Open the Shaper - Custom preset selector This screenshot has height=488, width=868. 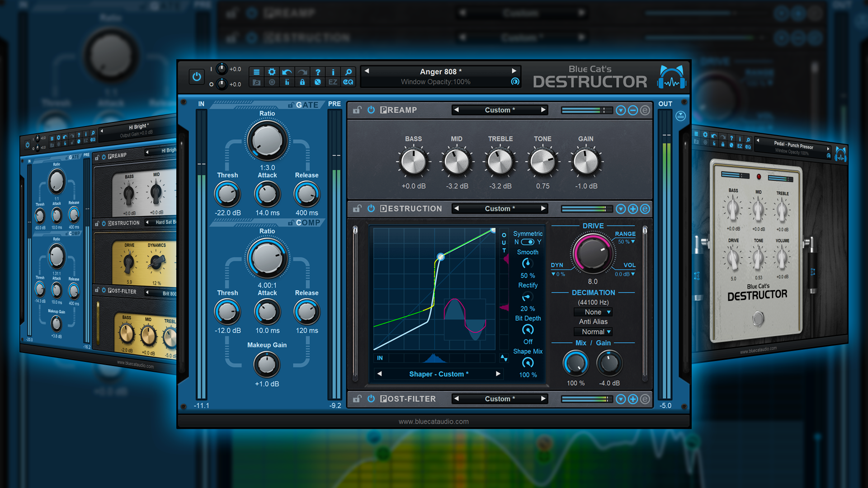(438, 374)
